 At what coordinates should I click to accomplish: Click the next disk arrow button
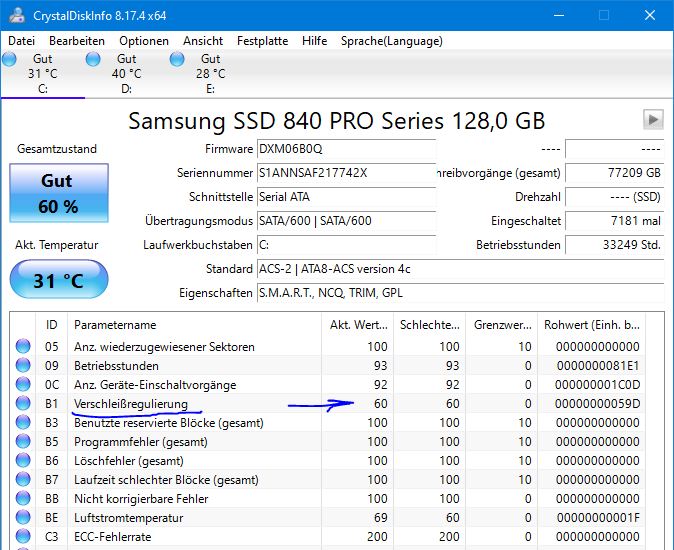[x=653, y=119]
